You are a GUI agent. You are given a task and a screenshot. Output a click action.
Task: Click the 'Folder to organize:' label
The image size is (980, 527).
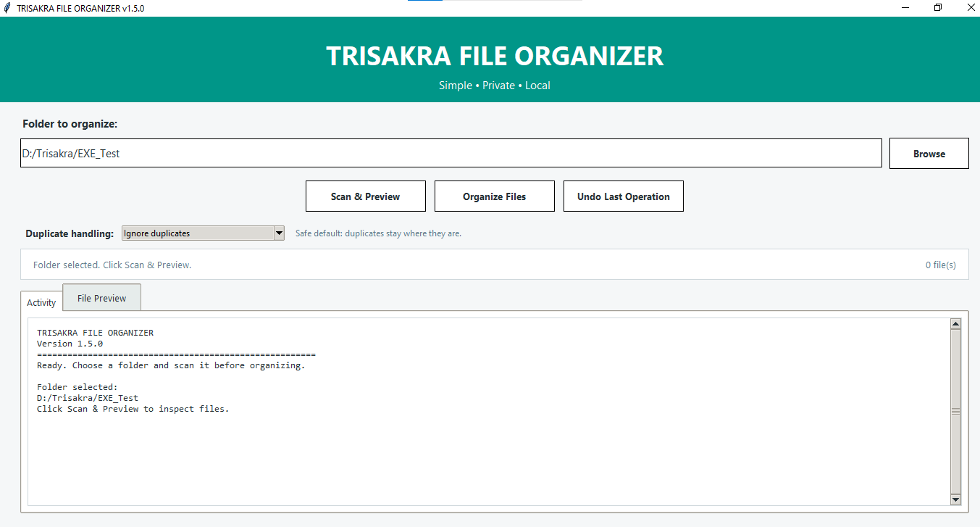70,124
